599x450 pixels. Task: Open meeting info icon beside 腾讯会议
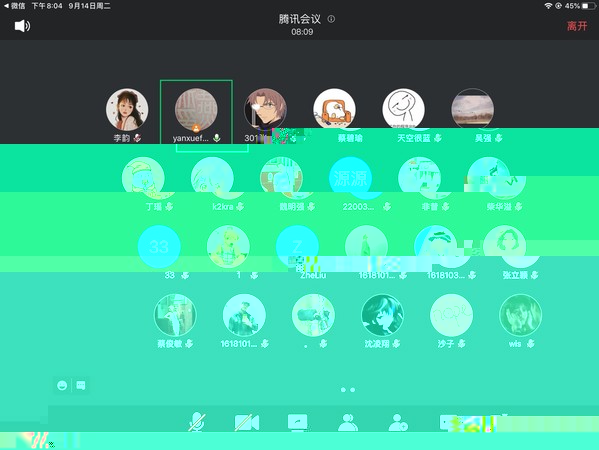pos(331,19)
